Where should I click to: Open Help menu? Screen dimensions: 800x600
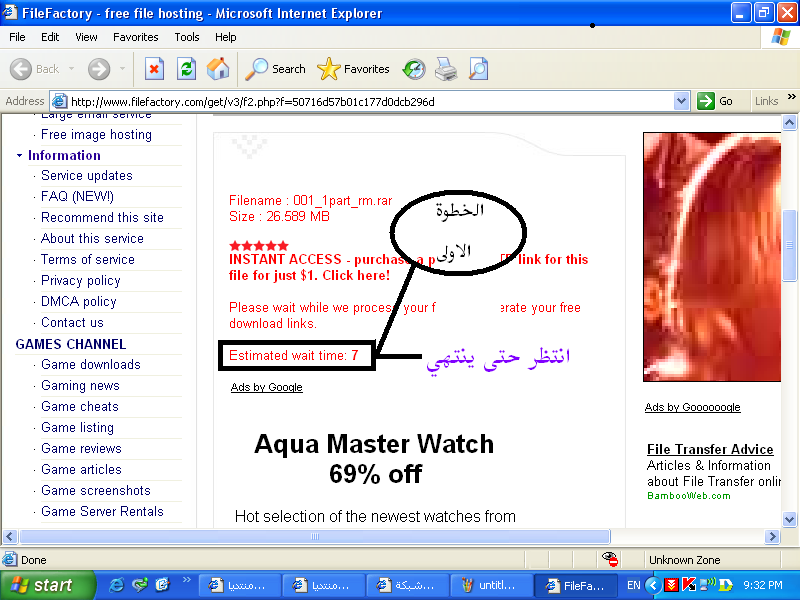tap(226, 37)
